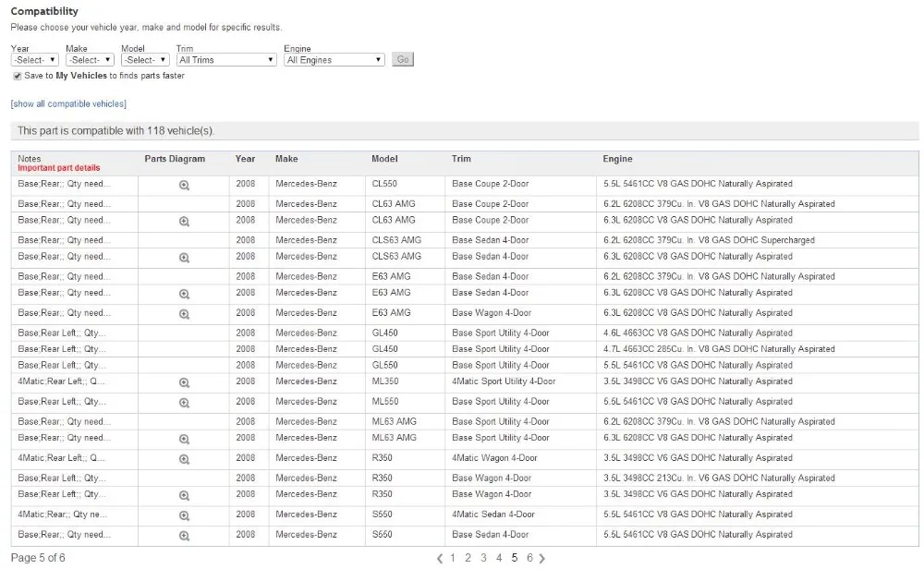View parts diagram for S550 4Matic Sedan
The image size is (924, 569).
[184, 515]
